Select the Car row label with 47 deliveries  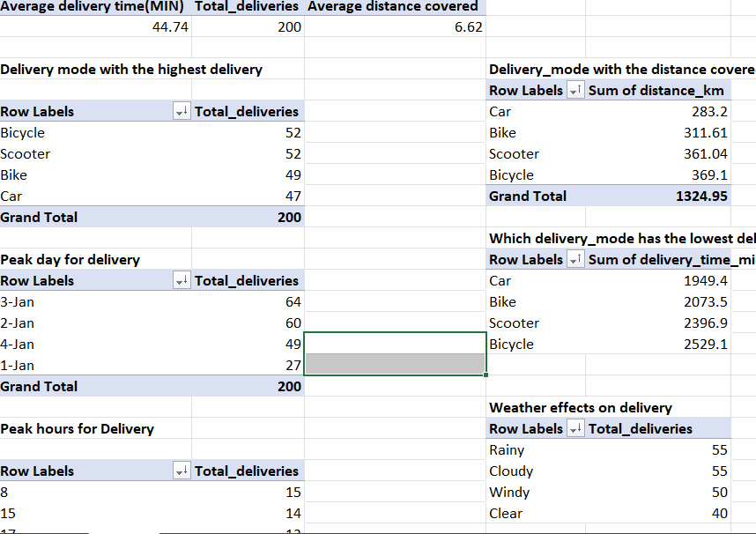point(95,197)
